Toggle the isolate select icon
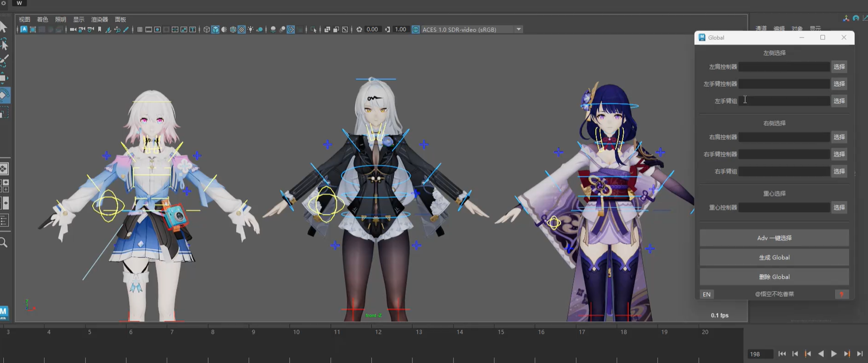This screenshot has height=363, width=868. click(x=313, y=30)
